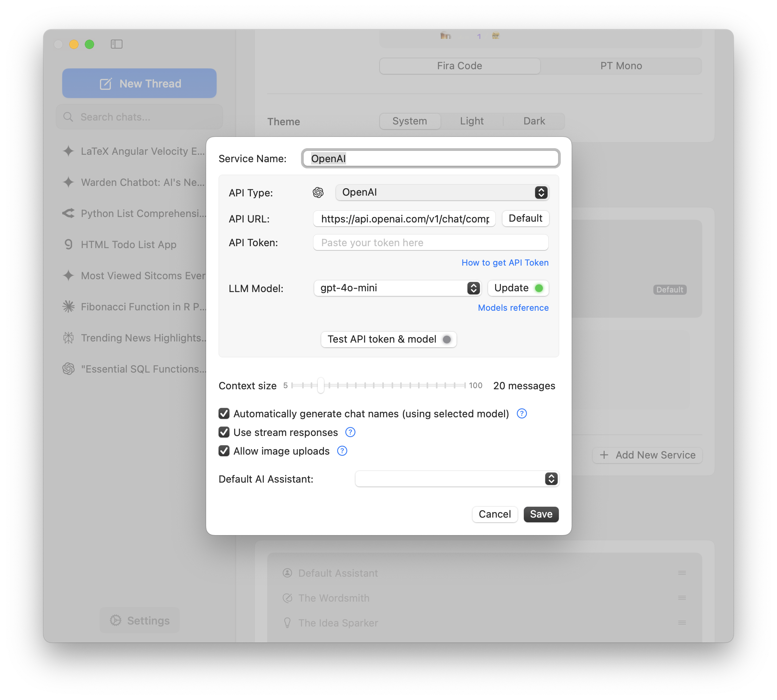The image size is (777, 700).
Task: Click help icon next to stream responses
Action: 350,432
